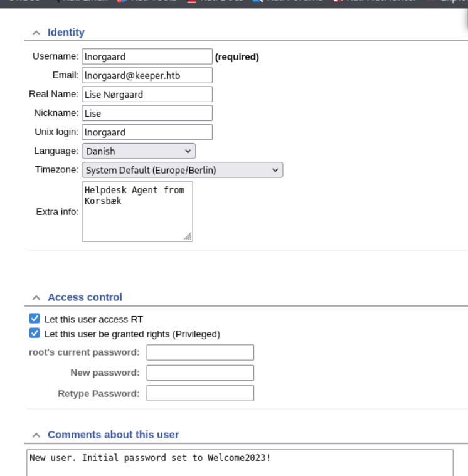
Task: Toggle the Privileged rights checkbox
Action: pyautogui.click(x=35, y=334)
